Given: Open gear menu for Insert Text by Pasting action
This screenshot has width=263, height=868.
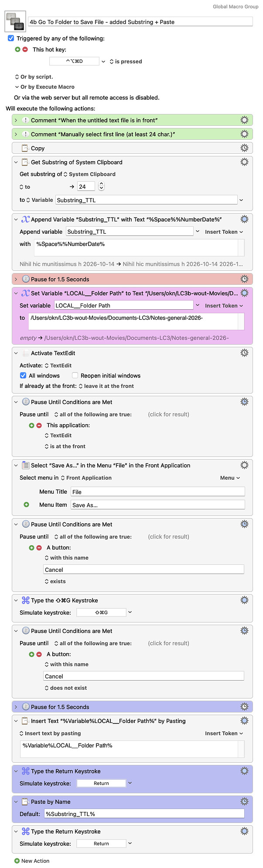Looking at the screenshot, I should pyautogui.click(x=245, y=721).
